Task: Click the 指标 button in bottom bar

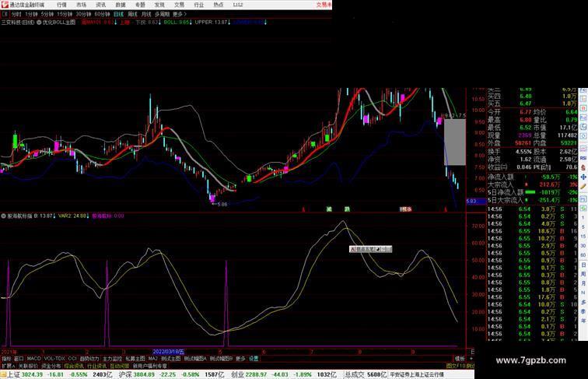Action: pyautogui.click(x=6, y=359)
